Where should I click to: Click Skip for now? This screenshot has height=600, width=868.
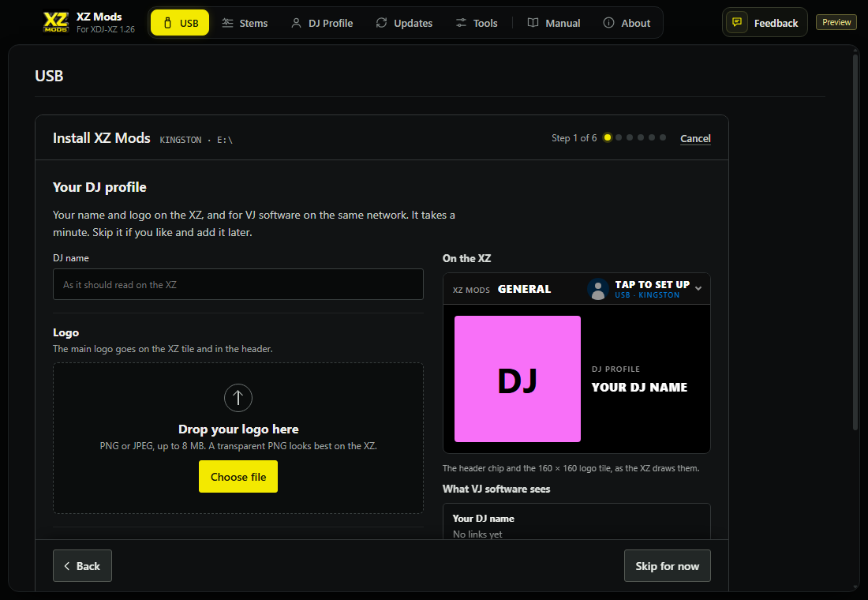(667, 565)
